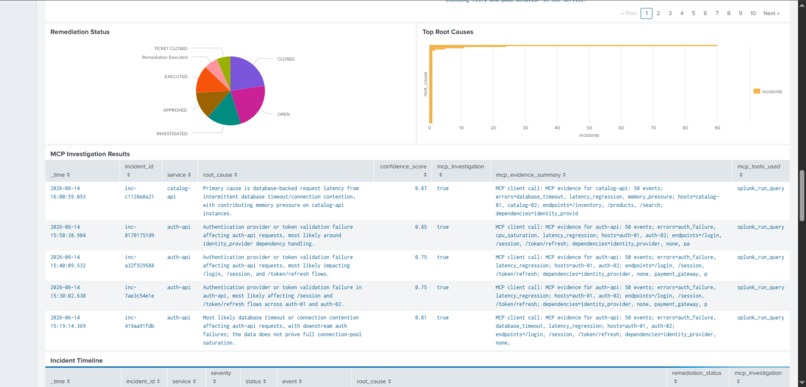Sort Incident Timeline by event

point(292,382)
